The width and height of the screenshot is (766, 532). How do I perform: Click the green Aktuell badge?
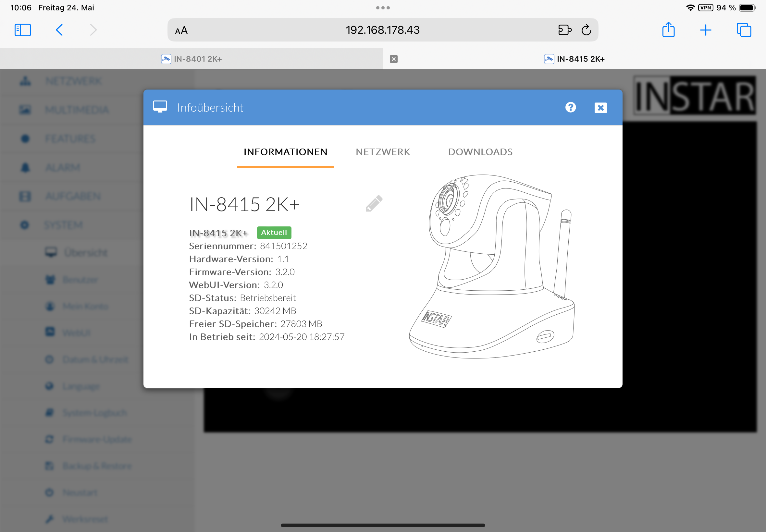[x=274, y=232]
